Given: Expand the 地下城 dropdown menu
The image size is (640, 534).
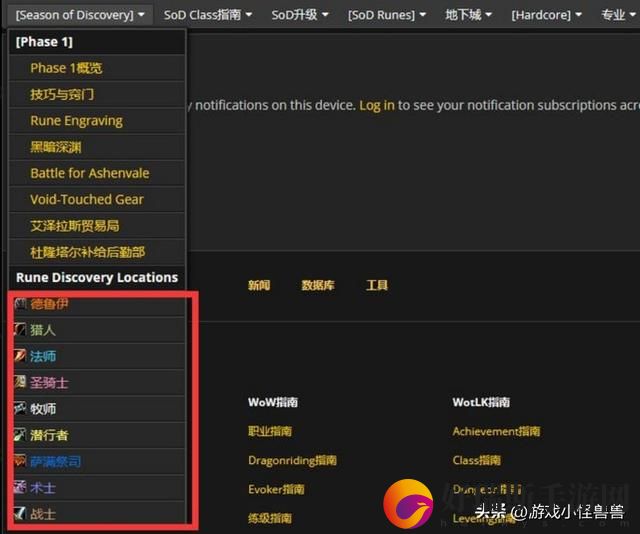Looking at the screenshot, I should 468,15.
